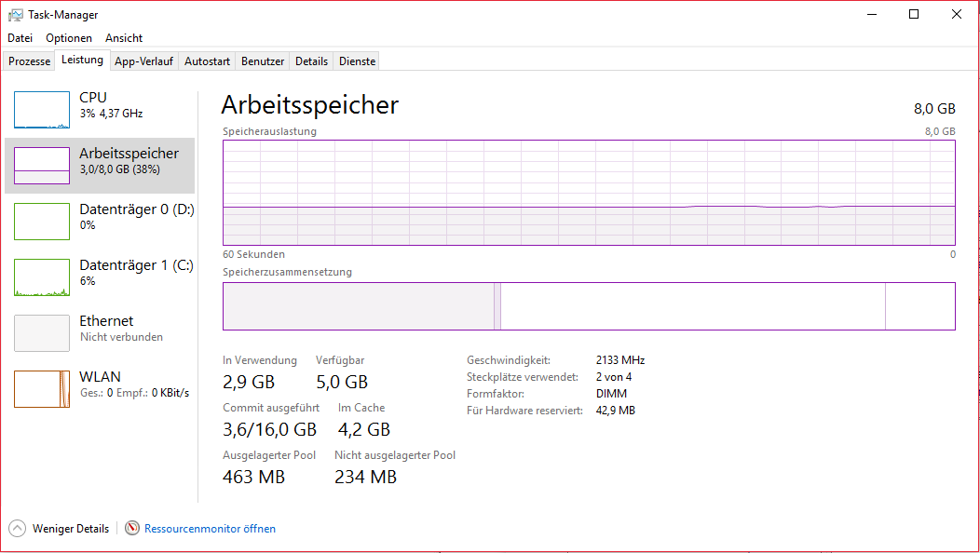Open the Datenträger 1 (C:) graph thumbnail
The height and width of the screenshot is (553, 980).
pyautogui.click(x=42, y=277)
